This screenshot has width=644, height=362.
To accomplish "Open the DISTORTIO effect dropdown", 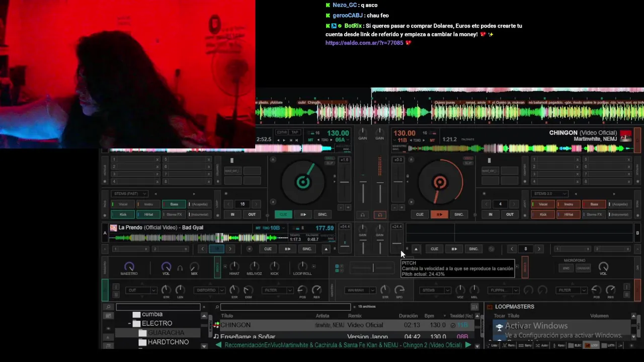I will point(209,290).
